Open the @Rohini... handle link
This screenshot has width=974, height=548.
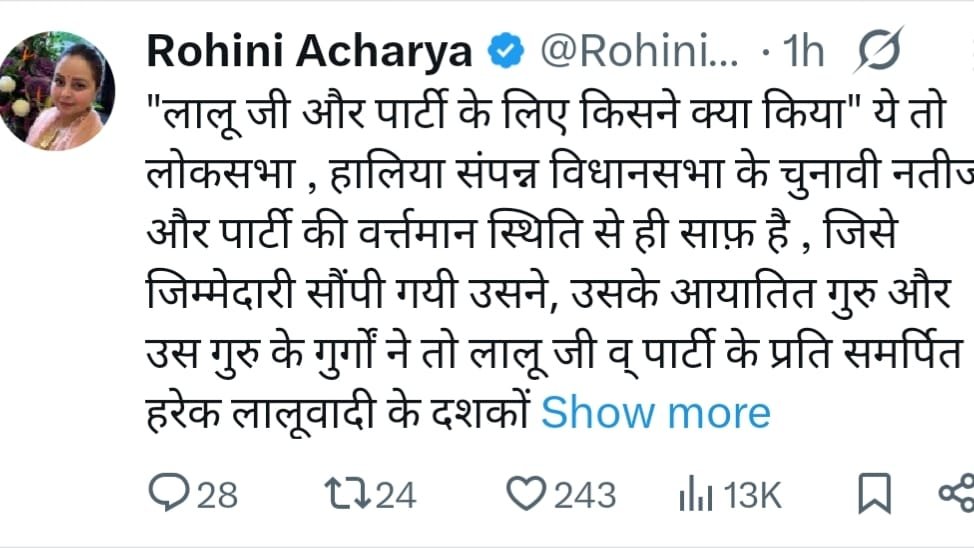pyautogui.click(x=639, y=52)
